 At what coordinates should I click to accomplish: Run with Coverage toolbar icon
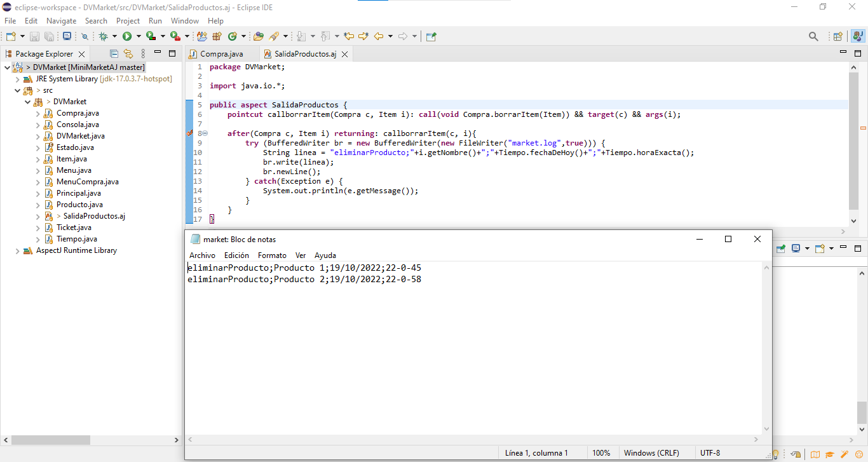pos(149,36)
